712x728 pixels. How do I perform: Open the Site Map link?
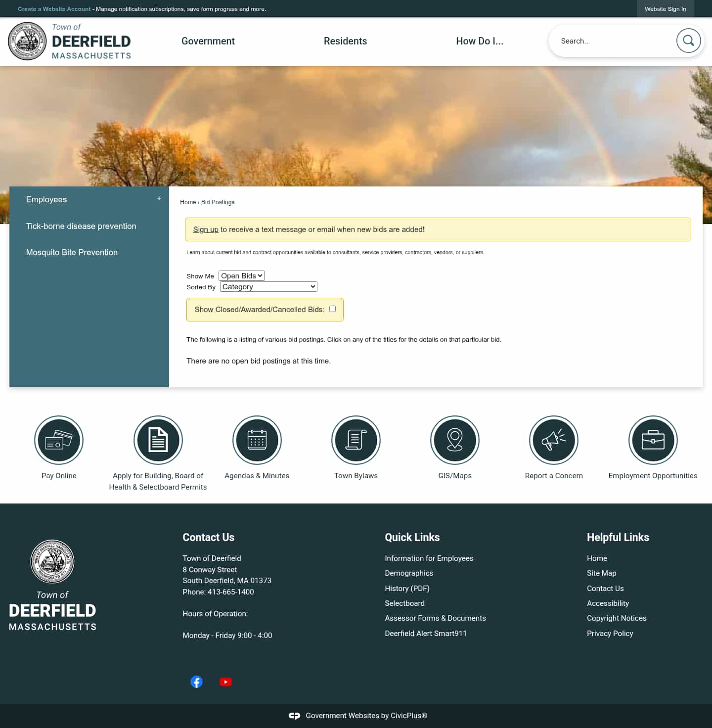click(601, 573)
